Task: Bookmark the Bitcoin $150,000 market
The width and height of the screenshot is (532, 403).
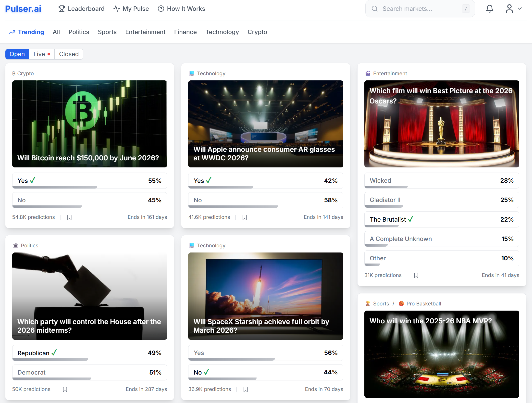Action: 69,217
